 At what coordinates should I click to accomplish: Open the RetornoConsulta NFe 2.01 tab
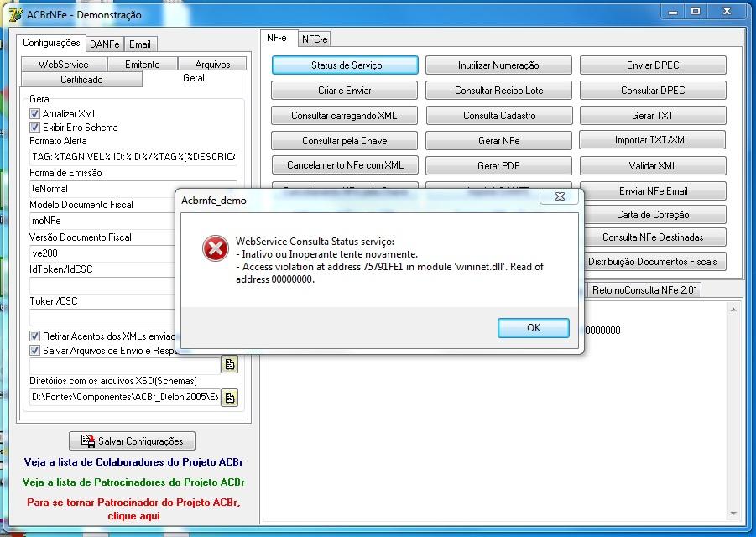[644, 289]
